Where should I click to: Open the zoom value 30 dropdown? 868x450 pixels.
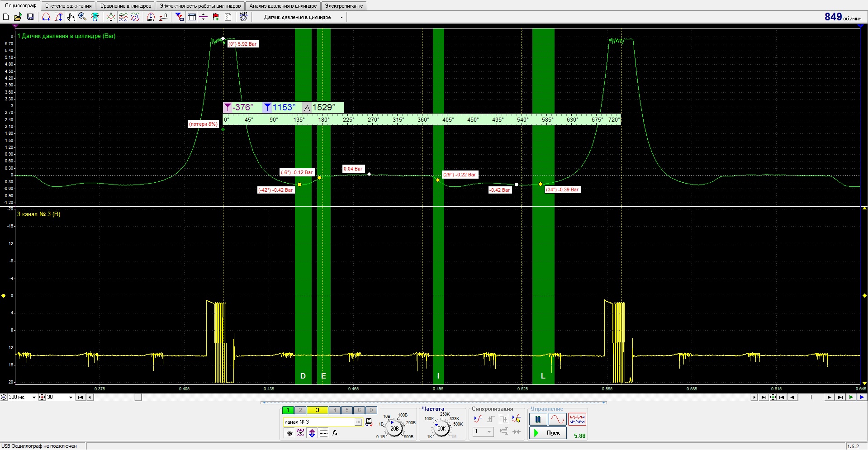pos(71,398)
